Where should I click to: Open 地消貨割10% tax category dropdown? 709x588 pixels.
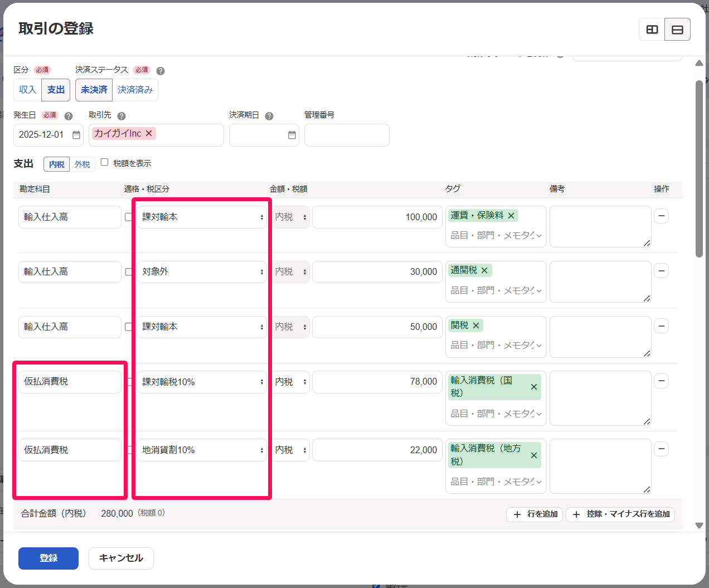[202, 450]
